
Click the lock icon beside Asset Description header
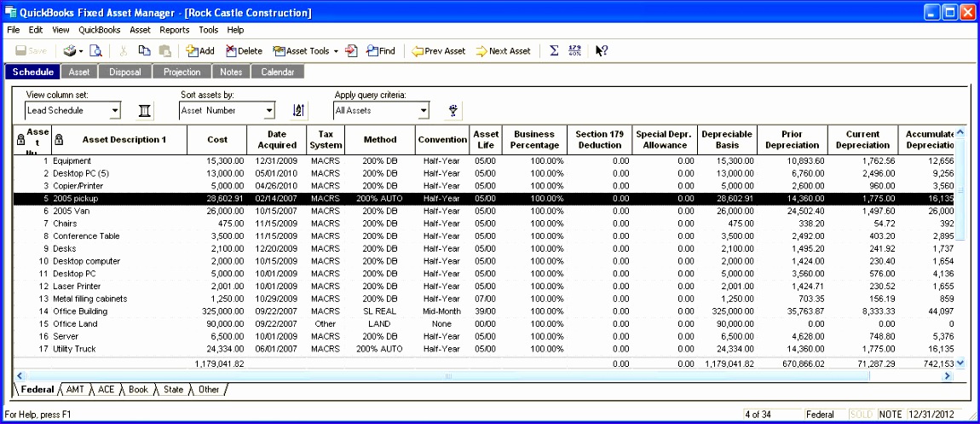pyautogui.click(x=59, y=140)
